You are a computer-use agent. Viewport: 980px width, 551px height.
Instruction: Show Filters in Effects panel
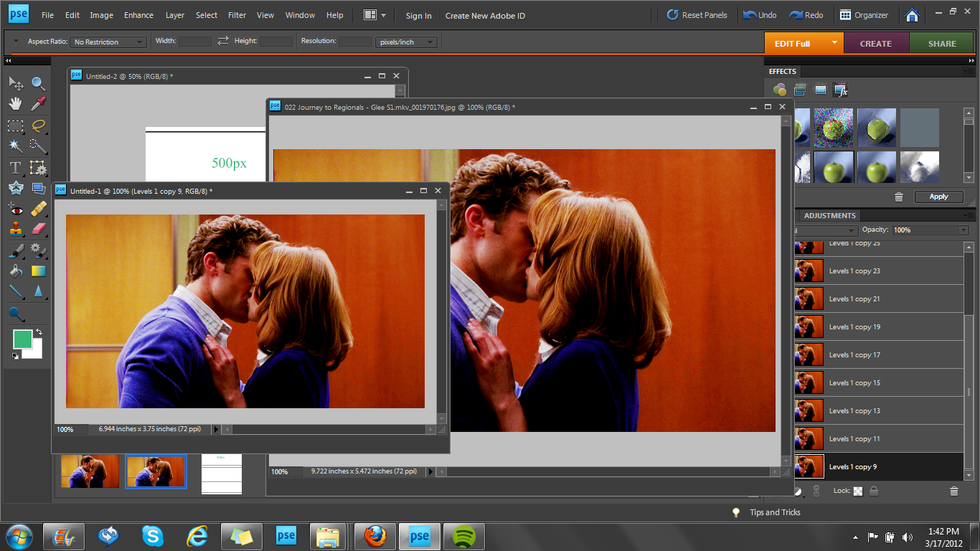(780, 90)
